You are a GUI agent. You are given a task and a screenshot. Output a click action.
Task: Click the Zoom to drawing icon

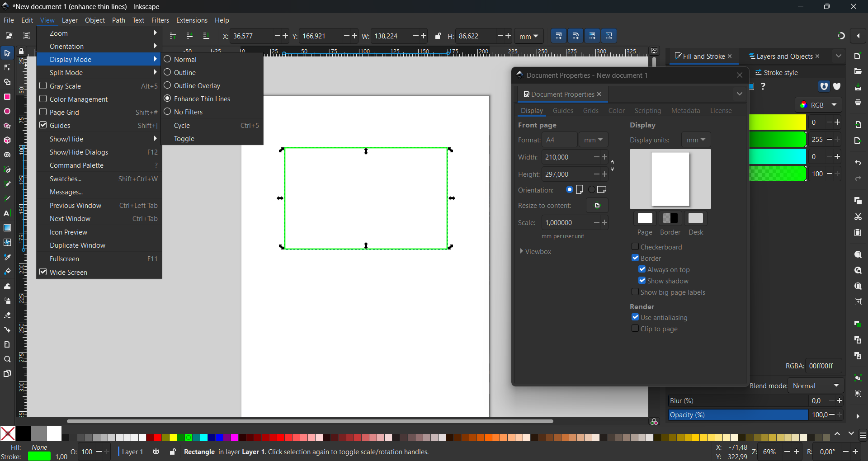click(x=858, y=271)
